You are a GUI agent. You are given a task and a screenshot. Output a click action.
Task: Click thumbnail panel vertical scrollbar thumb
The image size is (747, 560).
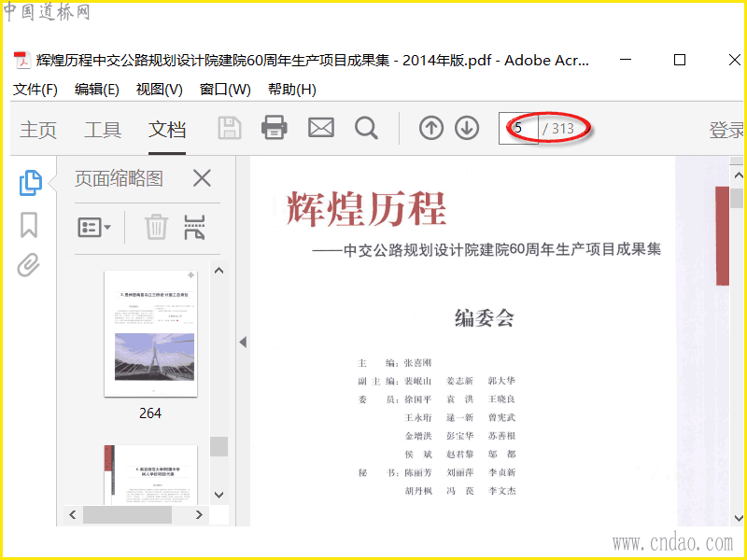[x=219, y=447]
